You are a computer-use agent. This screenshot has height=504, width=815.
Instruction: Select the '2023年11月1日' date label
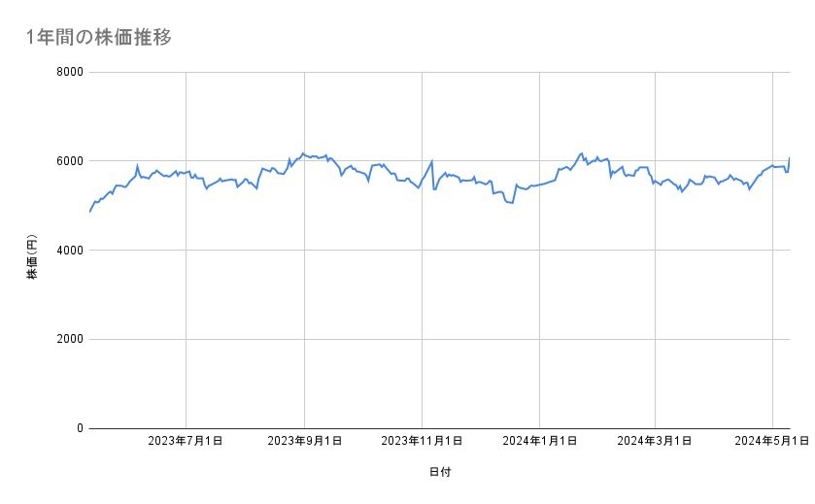pos(422,442)
